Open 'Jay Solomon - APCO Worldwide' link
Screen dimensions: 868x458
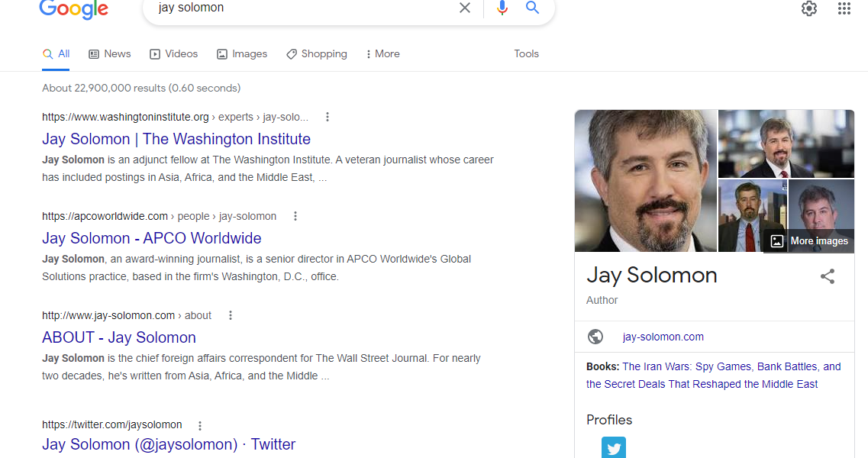tap(152, 238)
